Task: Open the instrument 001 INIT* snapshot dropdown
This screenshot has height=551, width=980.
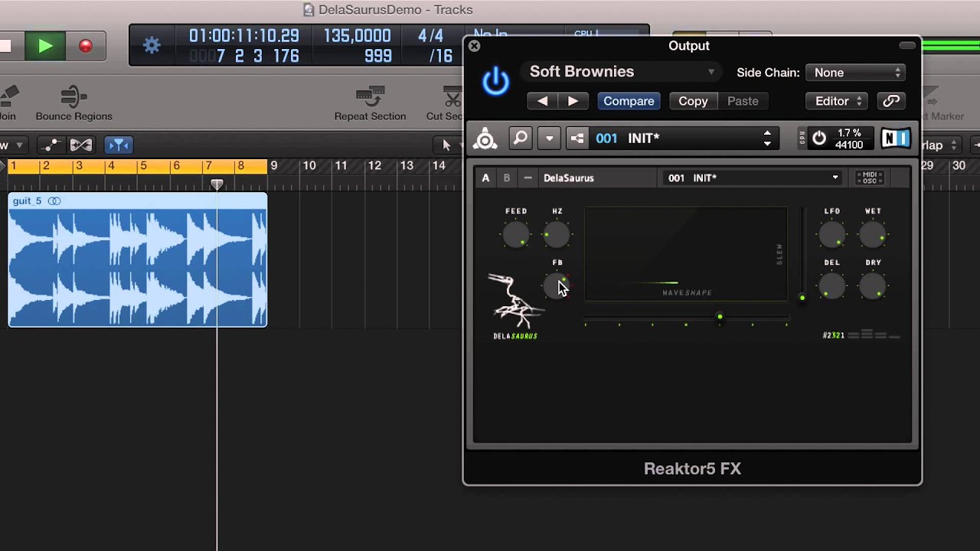Action: 753,178
